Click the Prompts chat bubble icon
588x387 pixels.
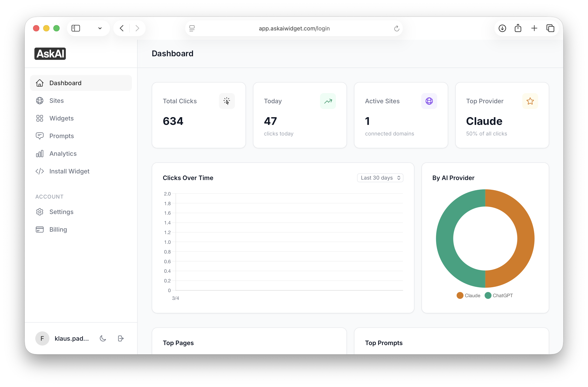point(40,136)
